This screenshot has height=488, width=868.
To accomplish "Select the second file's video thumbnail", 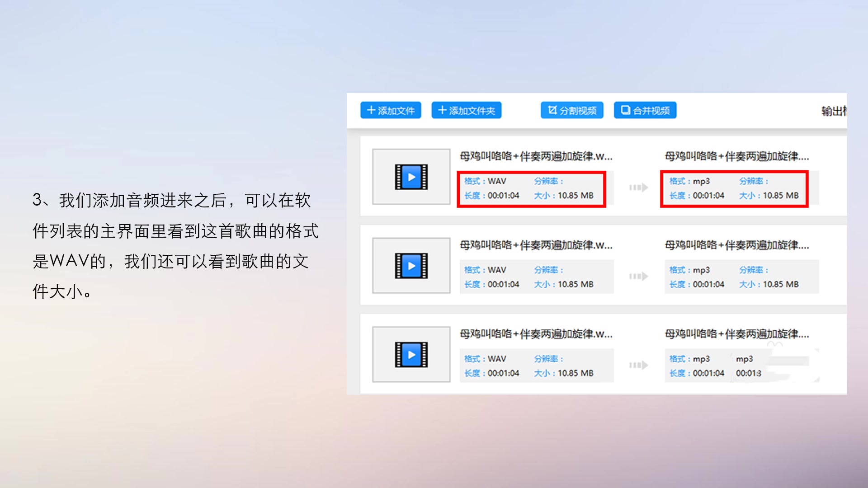I will click(411, 265).
